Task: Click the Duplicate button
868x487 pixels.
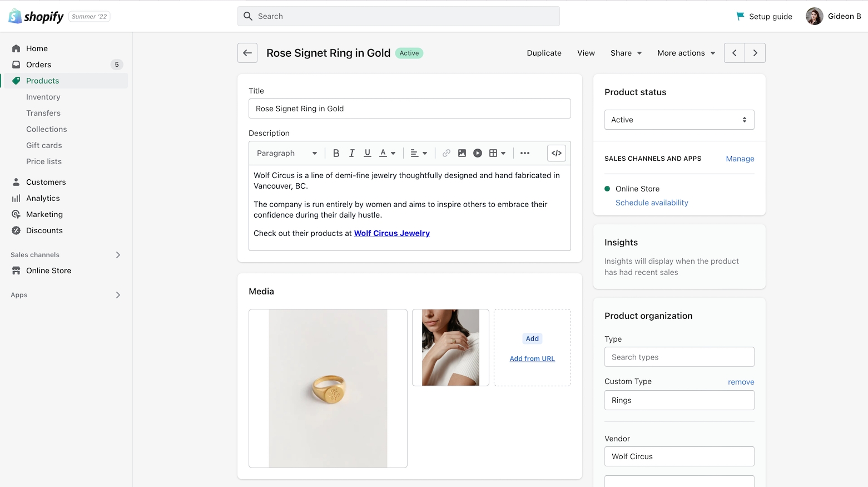Action: [544, 53]
